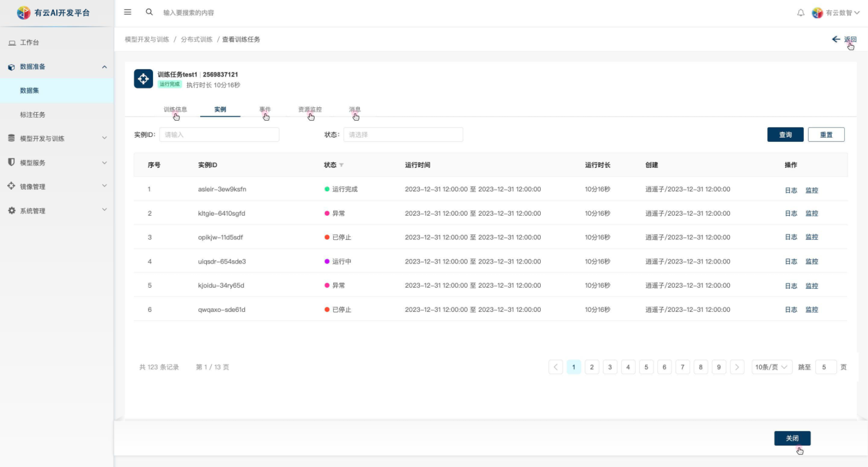Click the 查询 search button
The height and width of the screenshot is (467, 868).
[785, 135]
